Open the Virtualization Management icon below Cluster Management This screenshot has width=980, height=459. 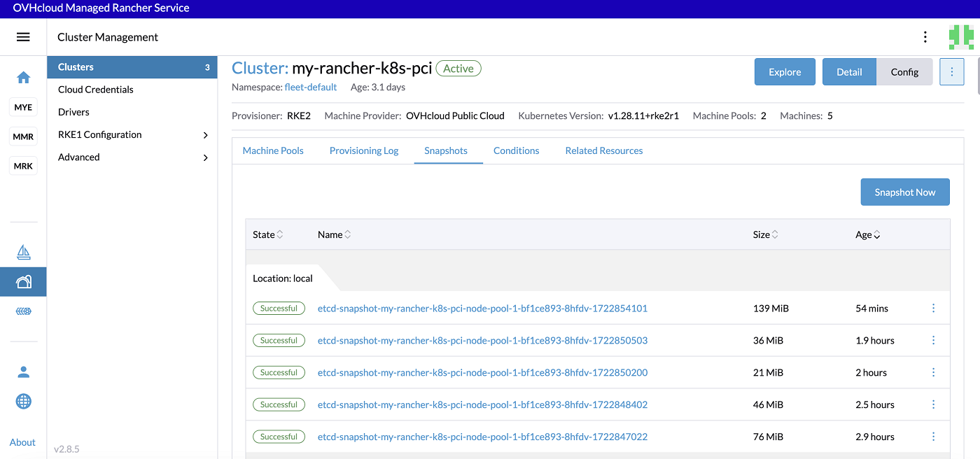(23, 311)
